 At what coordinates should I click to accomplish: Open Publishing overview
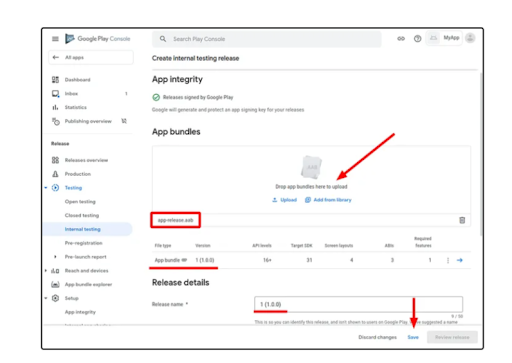click(x=88, y=121)
